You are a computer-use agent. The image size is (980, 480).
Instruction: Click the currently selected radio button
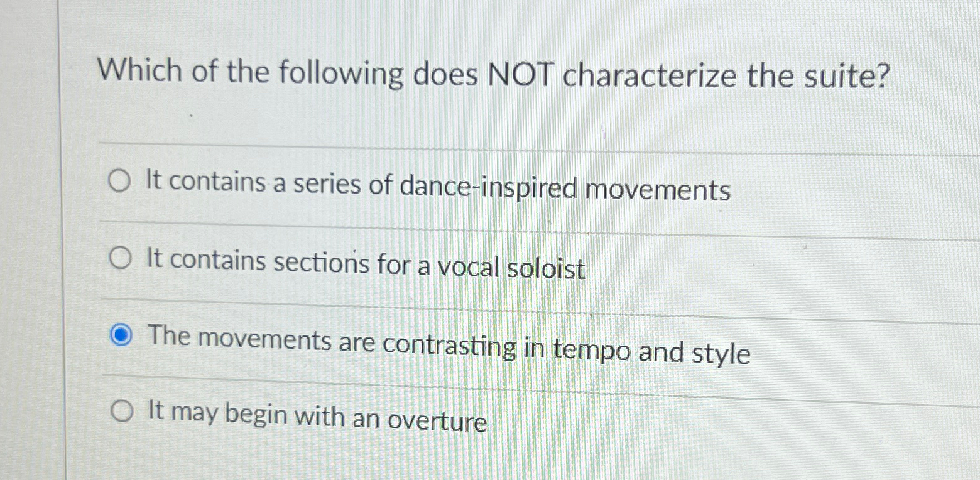pyautogui.click(x=120, y=334)
